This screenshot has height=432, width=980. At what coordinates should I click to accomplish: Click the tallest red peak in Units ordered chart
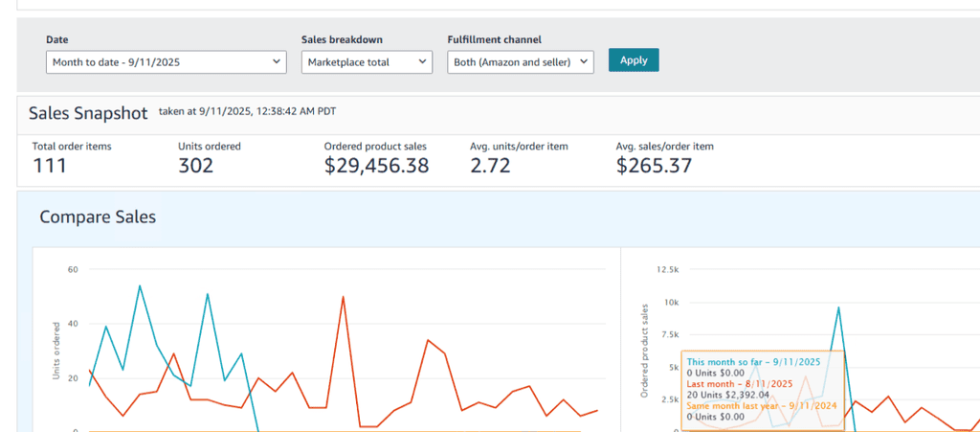[343, 297]
